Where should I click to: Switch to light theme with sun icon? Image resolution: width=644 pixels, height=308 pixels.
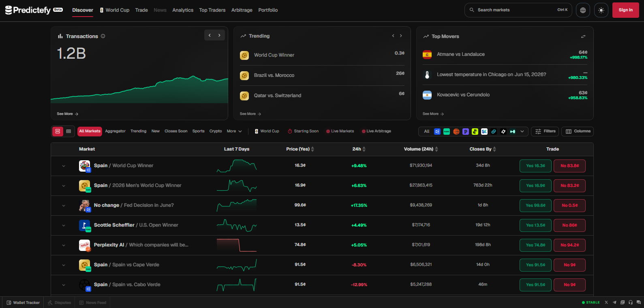click(x=601, y=10)
